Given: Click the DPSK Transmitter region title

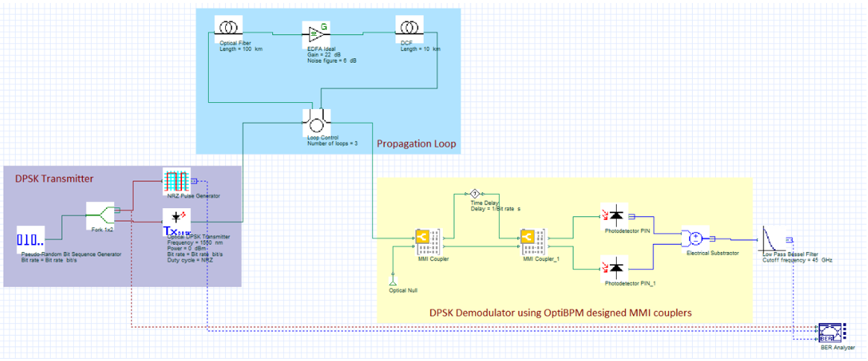Looking at the screenshot, I should (54, 178).
